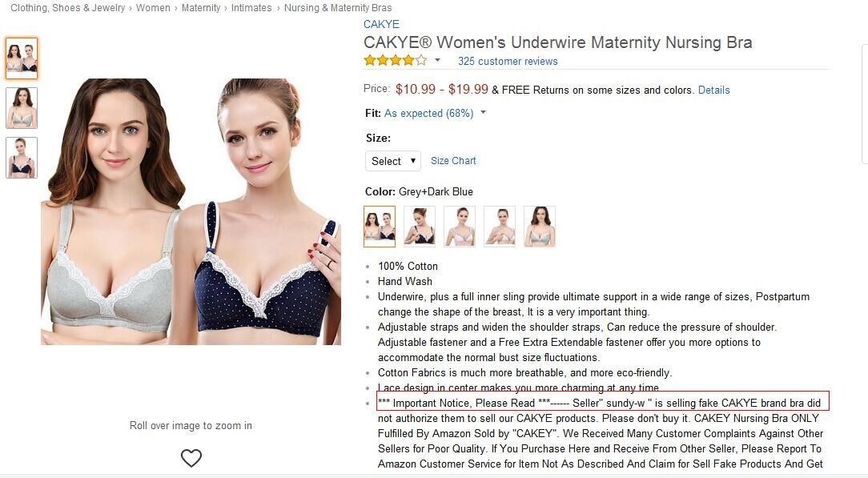Expand the Fit As expected arrow
Screen dimensions: 868x478
[x=484, y=112]
